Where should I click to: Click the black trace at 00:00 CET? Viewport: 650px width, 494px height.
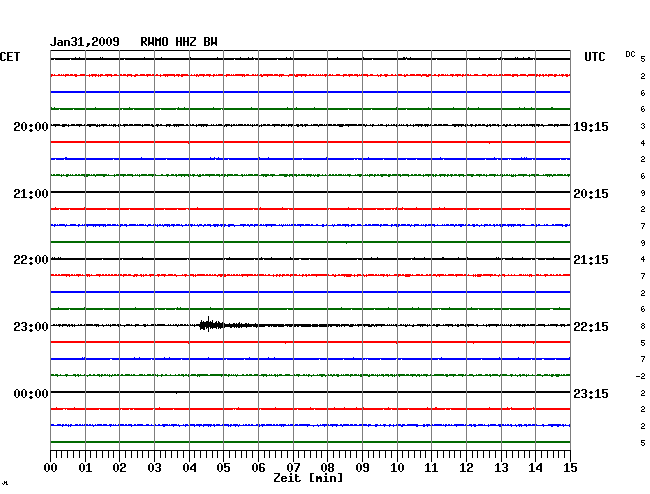point(310,392)
